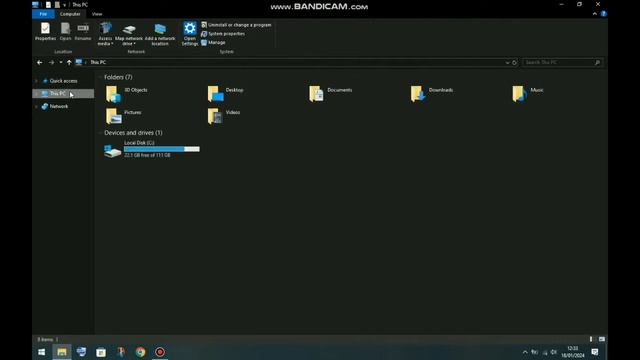Select Network in the navigation pane
The height and width of the screenshot is (360, 640).
pos(59,106)
